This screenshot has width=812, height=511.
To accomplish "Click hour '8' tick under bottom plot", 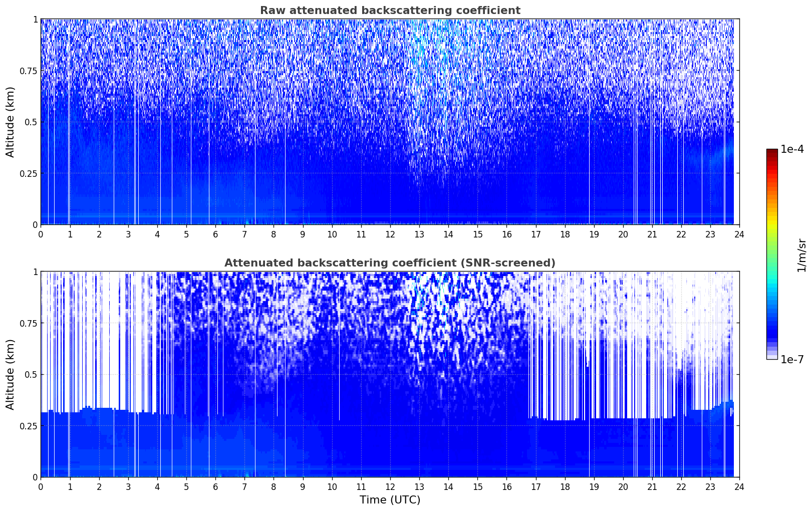I will [x=274, y=486].
